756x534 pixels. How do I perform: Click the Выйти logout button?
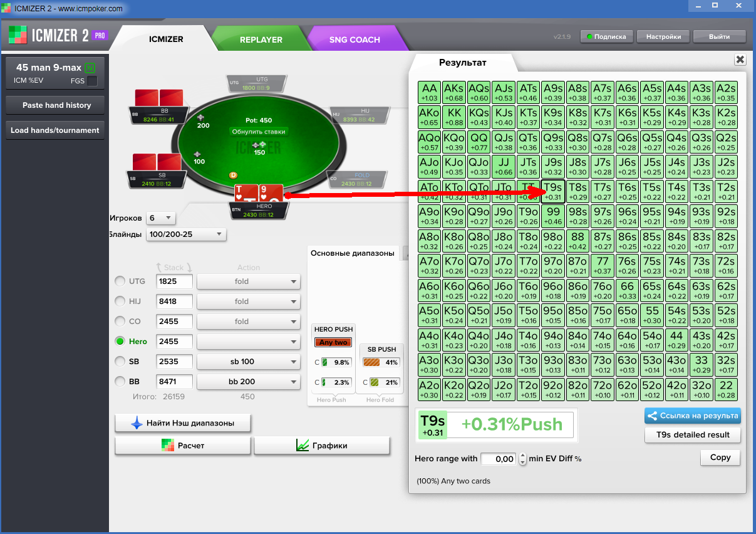pyautogui.click(x=719, y=36)
